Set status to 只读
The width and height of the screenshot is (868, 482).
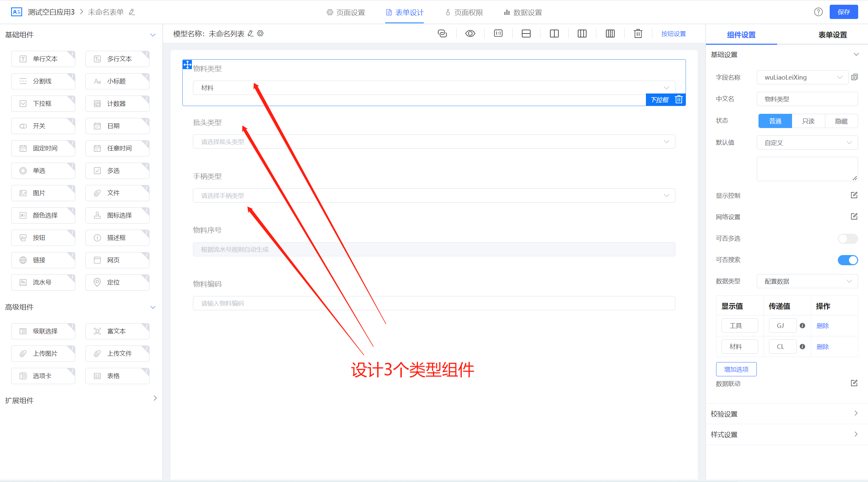808,121
